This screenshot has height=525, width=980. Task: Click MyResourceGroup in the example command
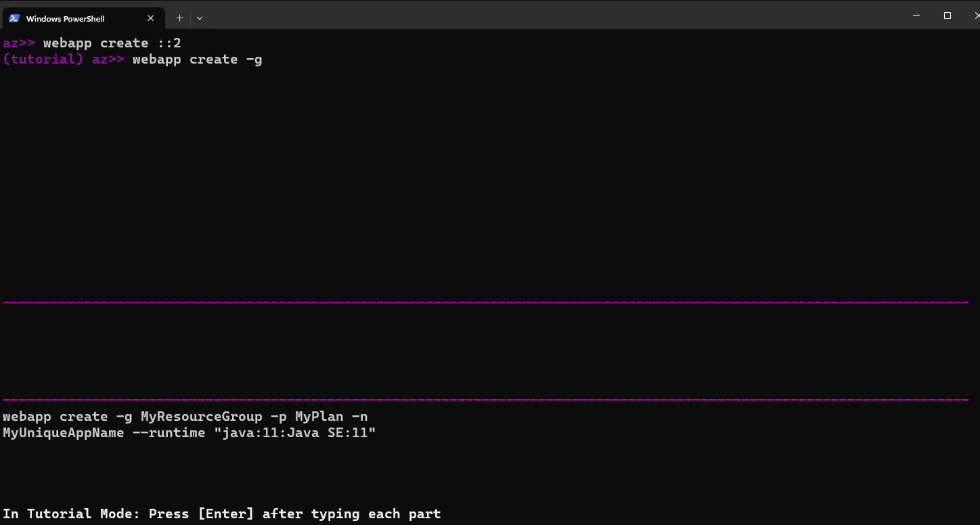[201, 417]
